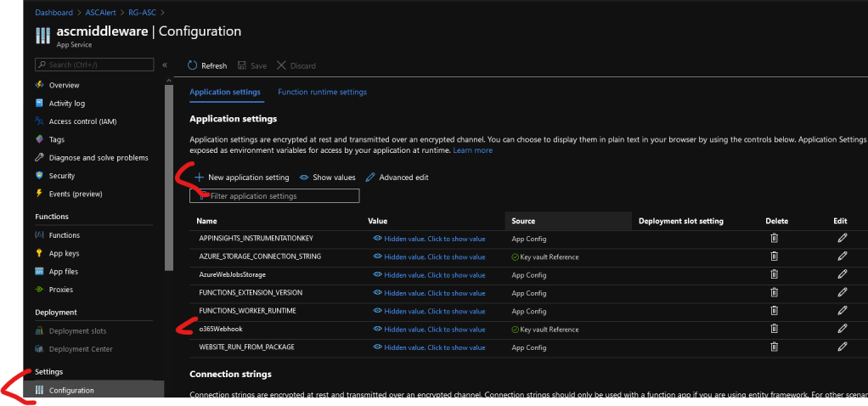Select the Application settings tab
The height and width of the screenshot is (406, 868).
pos(224,92)
